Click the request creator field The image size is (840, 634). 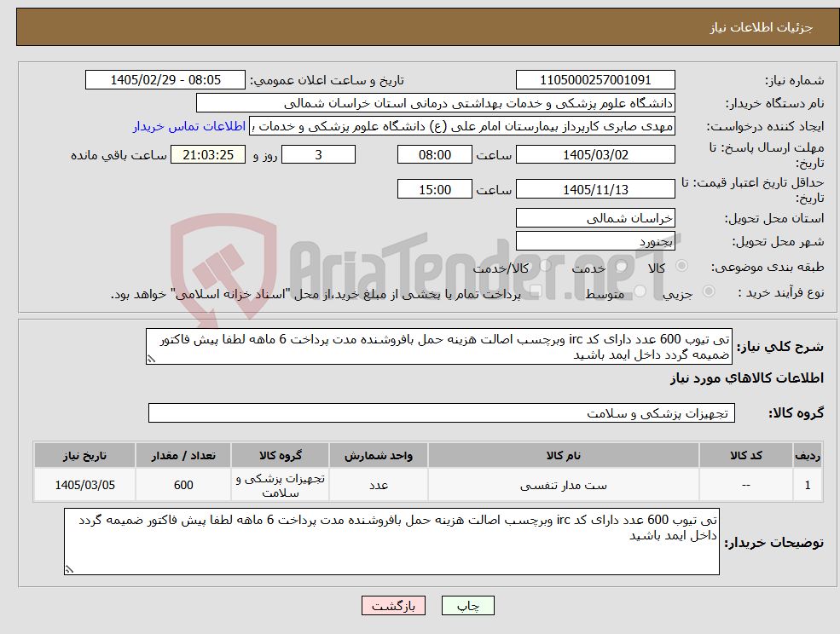coord(462,126)
